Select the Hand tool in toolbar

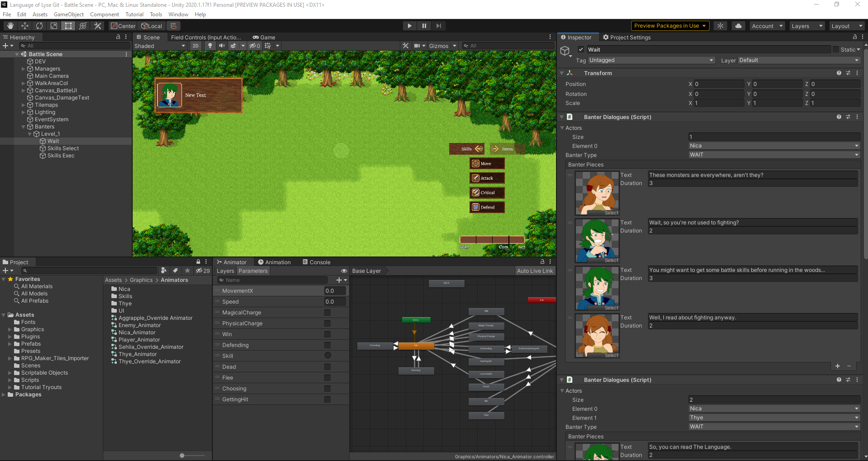pos(10,26)
